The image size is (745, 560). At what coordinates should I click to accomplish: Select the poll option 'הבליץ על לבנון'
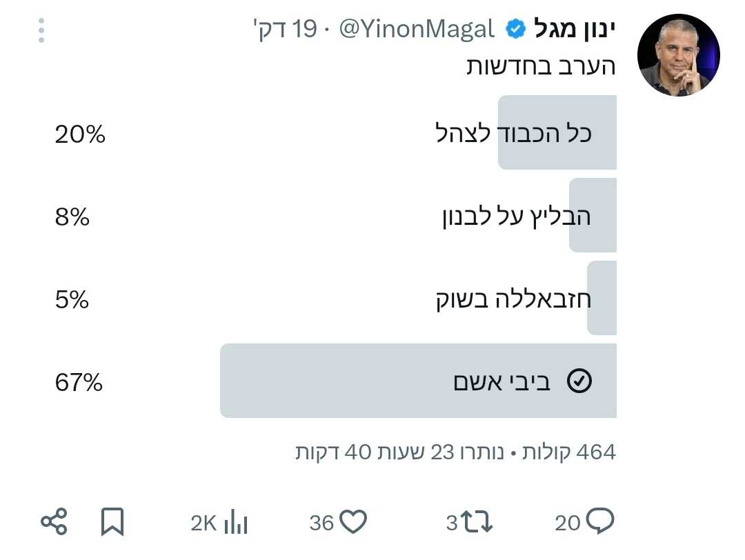516,216
